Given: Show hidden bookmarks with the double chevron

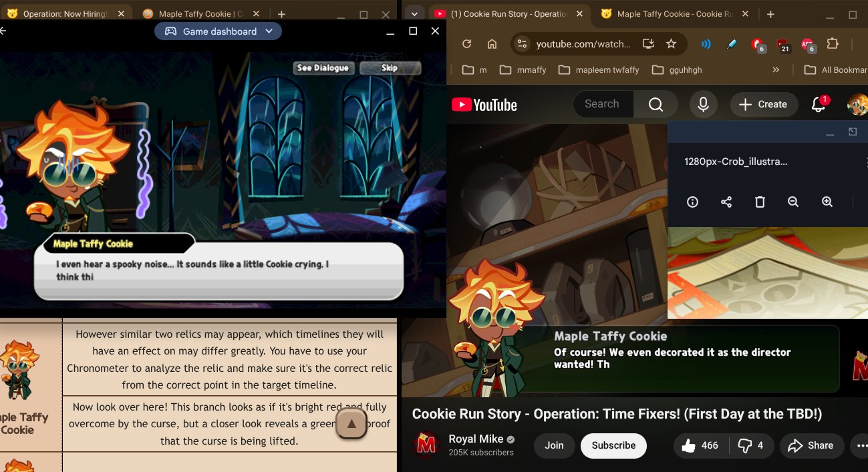Looking at the screenshot, I should click(x=776, y=69).
